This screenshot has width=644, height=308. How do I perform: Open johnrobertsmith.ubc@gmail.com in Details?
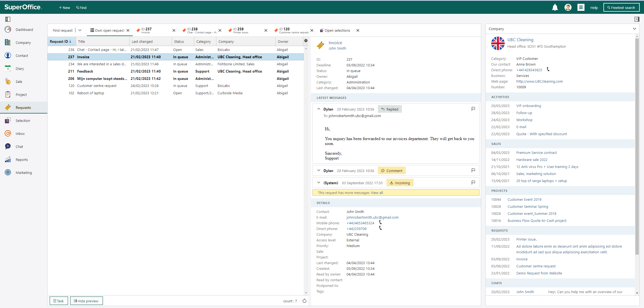click(x=372, y=217)
